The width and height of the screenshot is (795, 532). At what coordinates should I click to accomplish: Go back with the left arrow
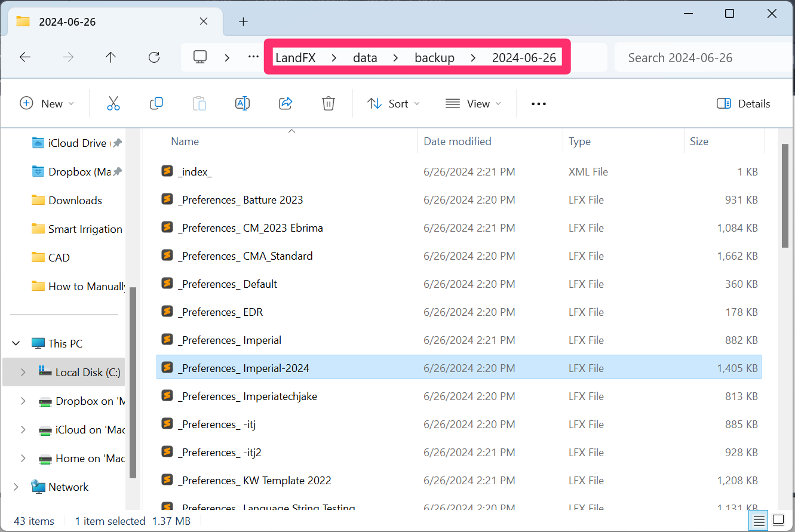click(x=25, y=57)
